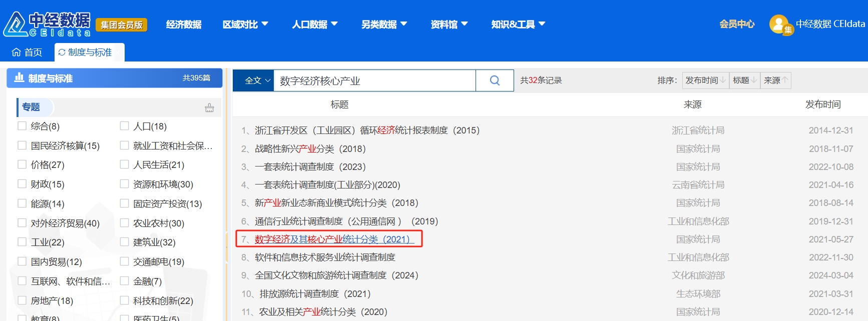Open the 区域对比 dropdown menu
This screenshot has width=868, height=321.
[x=245, y=24]
